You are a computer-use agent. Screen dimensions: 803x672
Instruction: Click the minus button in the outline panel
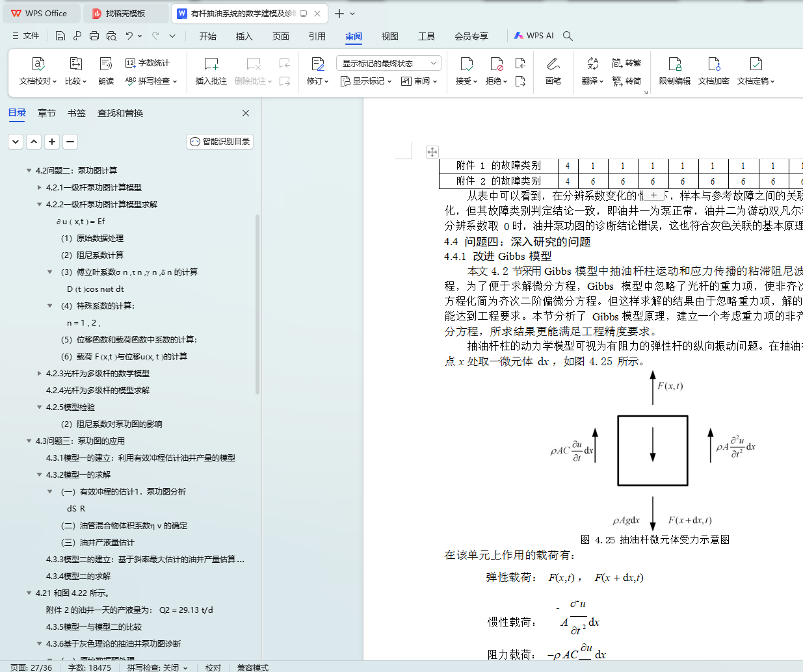coord(71,142)
